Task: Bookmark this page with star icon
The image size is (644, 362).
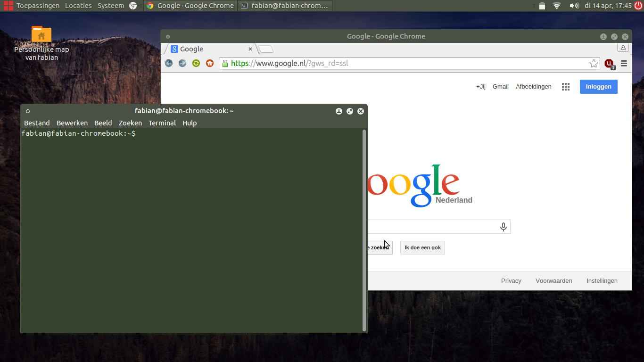Action: click(x=594, y=63)
